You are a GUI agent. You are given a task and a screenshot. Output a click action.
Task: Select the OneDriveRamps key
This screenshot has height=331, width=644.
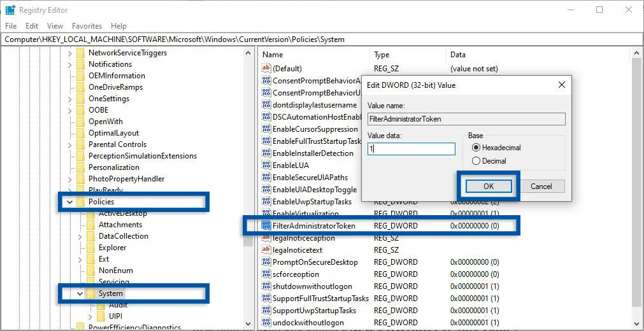click(x=116, y=87)
